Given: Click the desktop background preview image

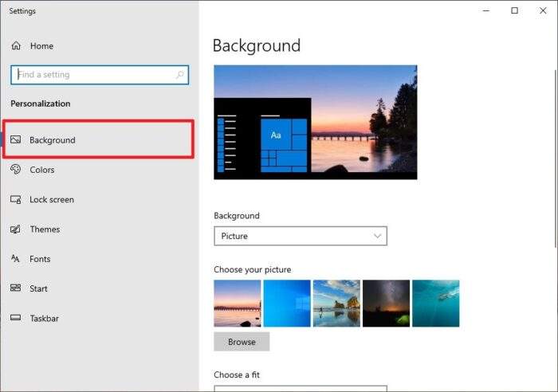Looking at the screenshot, I should 316,122.
